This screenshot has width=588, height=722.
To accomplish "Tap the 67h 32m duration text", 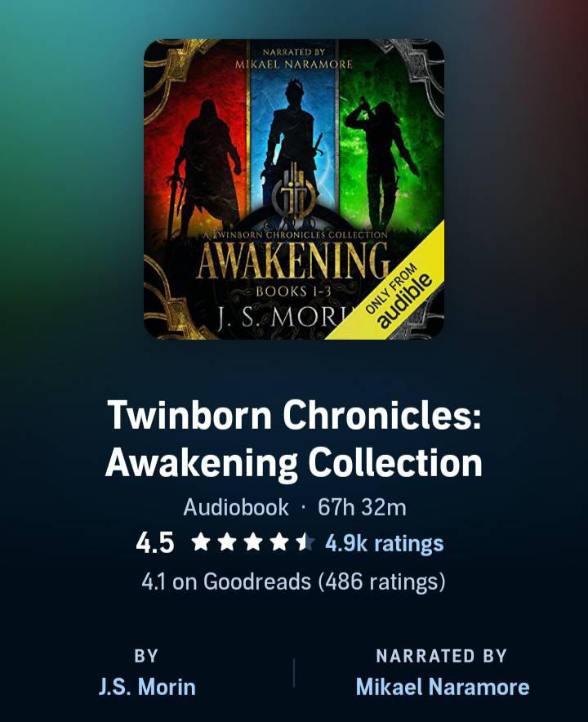I will (x=362, y=507).
